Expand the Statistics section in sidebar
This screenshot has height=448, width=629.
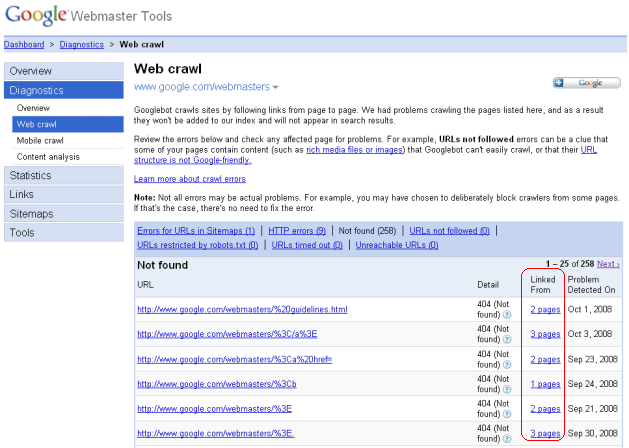pyautogui.click(x=30, y=176)
